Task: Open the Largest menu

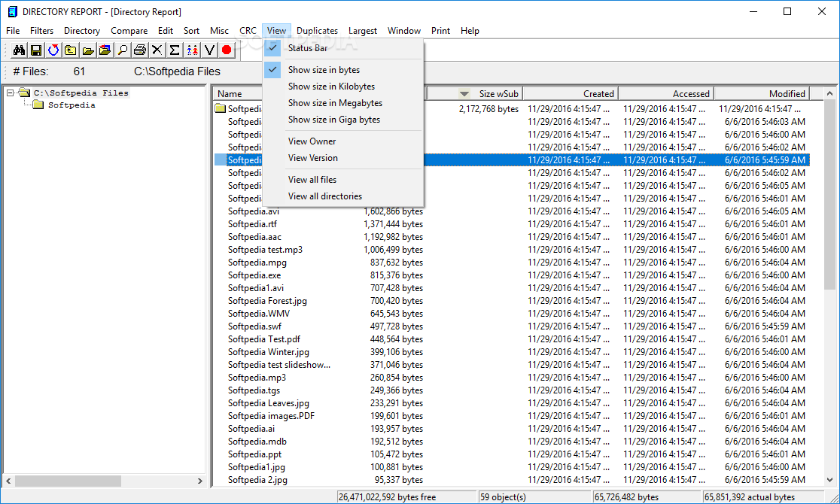Action: pyautogui.click(x=363, y=31)
